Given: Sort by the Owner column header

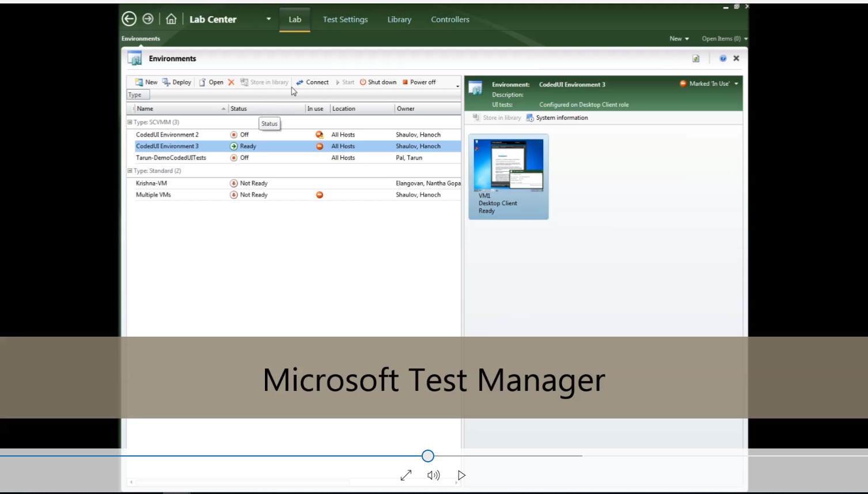Looking at the screenshot, I should click(x=427, y=108).
